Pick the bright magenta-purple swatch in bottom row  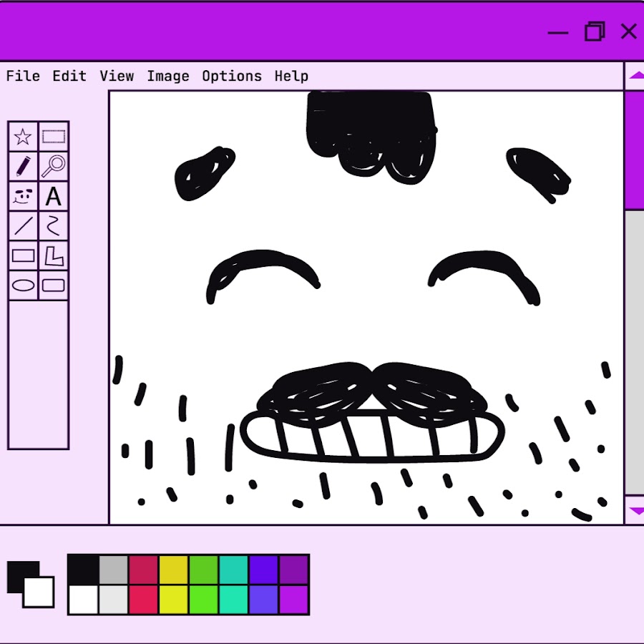pyautogui.click(x=293, y=600)
